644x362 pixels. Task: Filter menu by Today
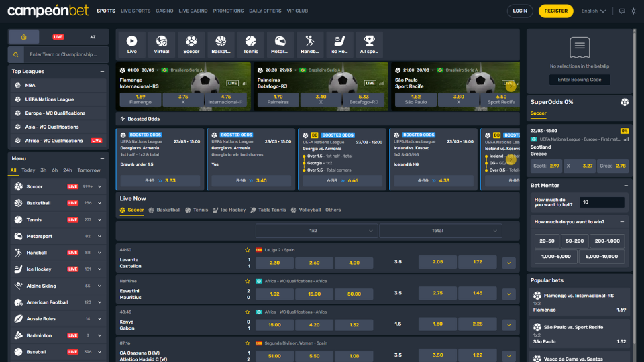pyautogui.click(x=28, y=170)
